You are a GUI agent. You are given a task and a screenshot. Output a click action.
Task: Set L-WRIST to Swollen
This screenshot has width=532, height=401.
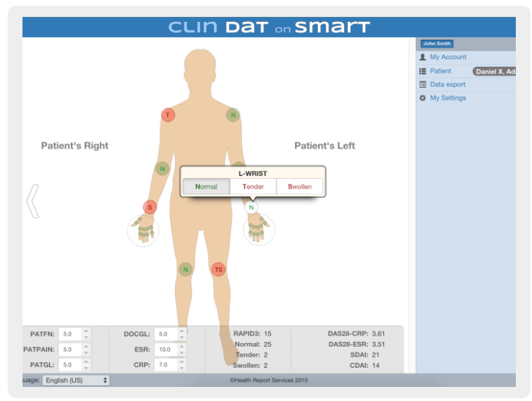coord(299,186)
